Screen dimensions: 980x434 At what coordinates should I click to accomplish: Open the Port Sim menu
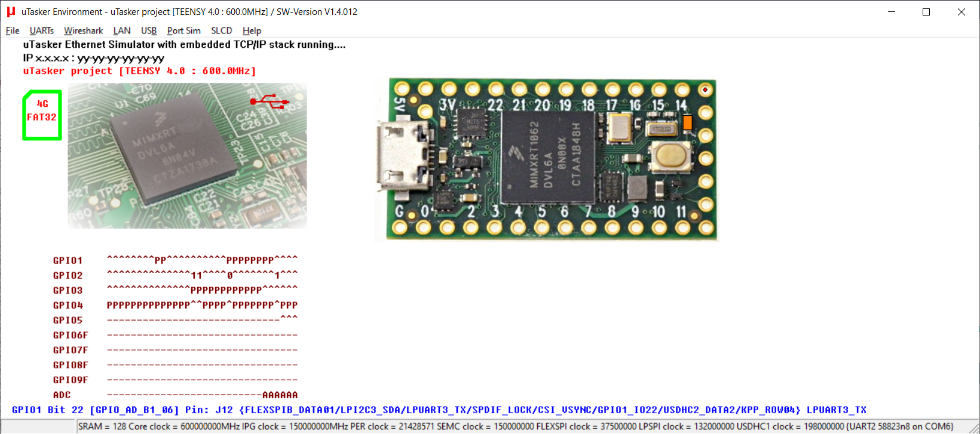(183, 30)
